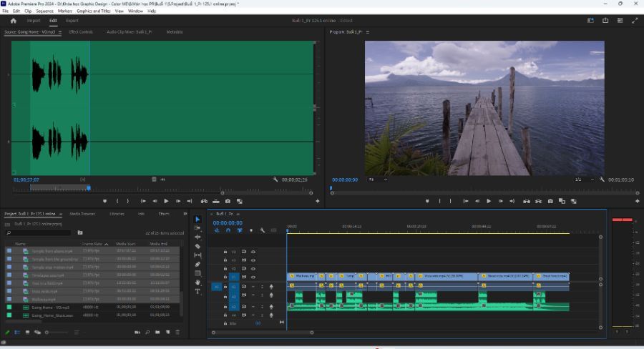Open Source button editor plus

[x=318, y=201]
